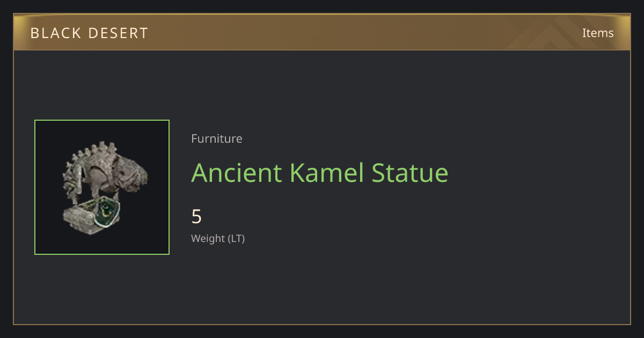Screen dimensions: 644x338
Task: Click the golden header banner
Action: pyautogui.click(x=322, y=32)
